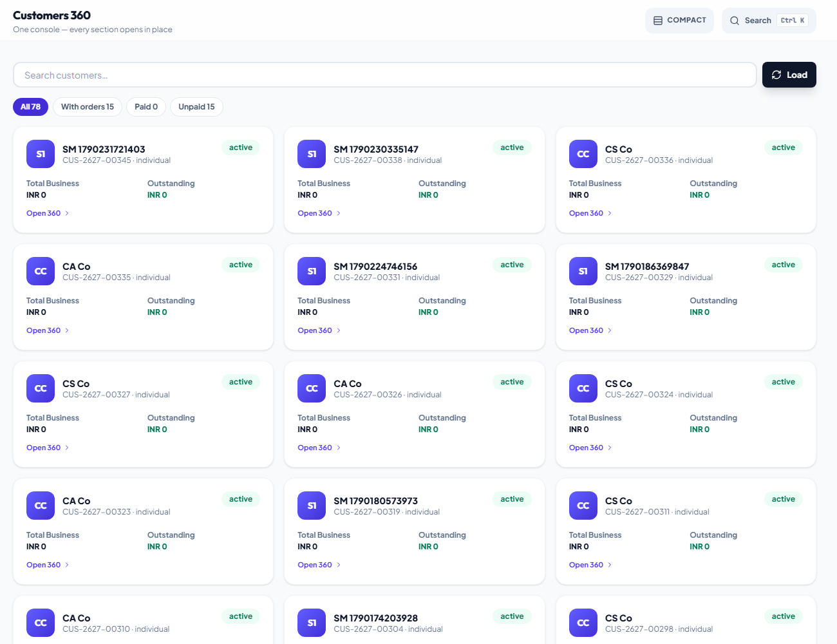The height and width of the screenshot is (644, 837).
Task: Click the active badge on SM 1790231721403
Action: pyautogui.click(x=241, y=147)
